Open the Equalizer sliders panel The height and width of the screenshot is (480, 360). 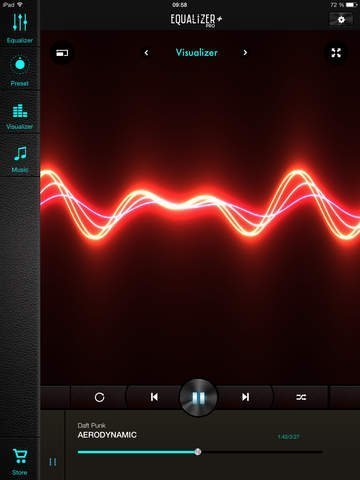click(20, 27)
